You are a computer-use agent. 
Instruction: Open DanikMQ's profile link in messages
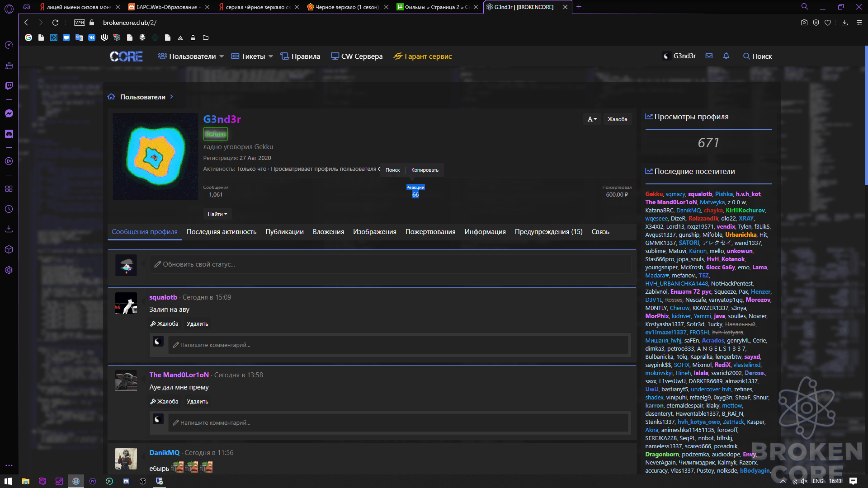click(165, 453)
